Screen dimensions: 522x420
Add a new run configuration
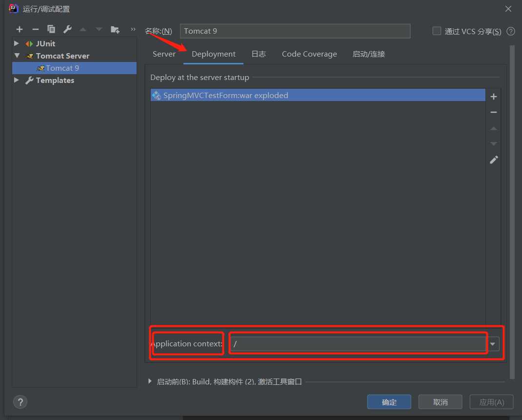point(20,29)
